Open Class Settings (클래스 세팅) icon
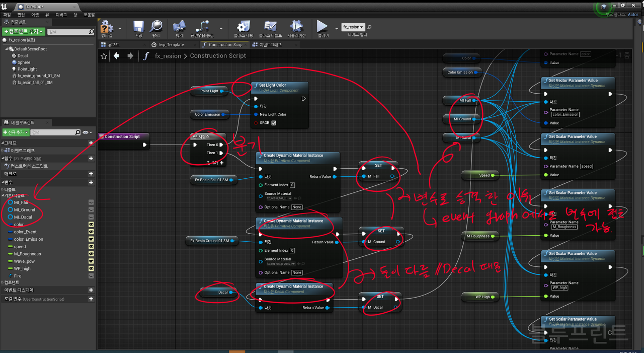Viewport: 644px width, 353px height. coord(244,26)
